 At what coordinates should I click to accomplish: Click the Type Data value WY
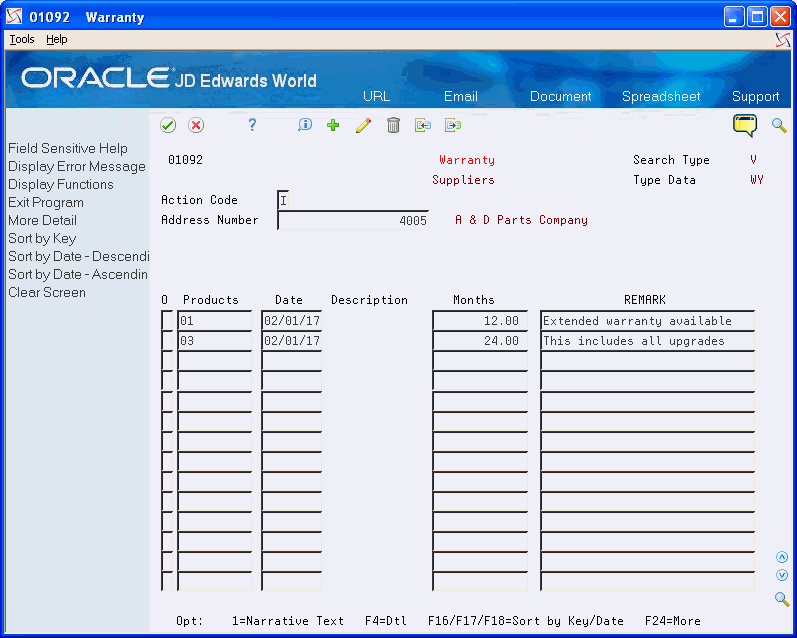(x=756, y=179)
